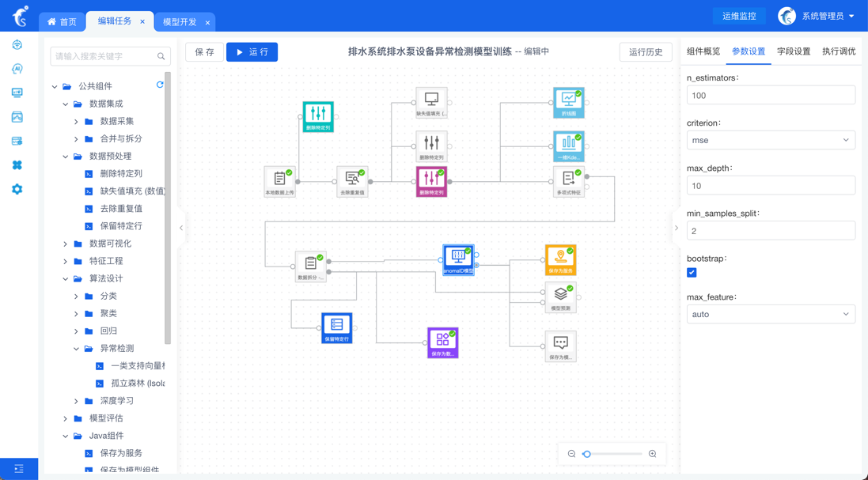
Task: Click the 折线图 chart node
Action: click(x=568, y=101)
